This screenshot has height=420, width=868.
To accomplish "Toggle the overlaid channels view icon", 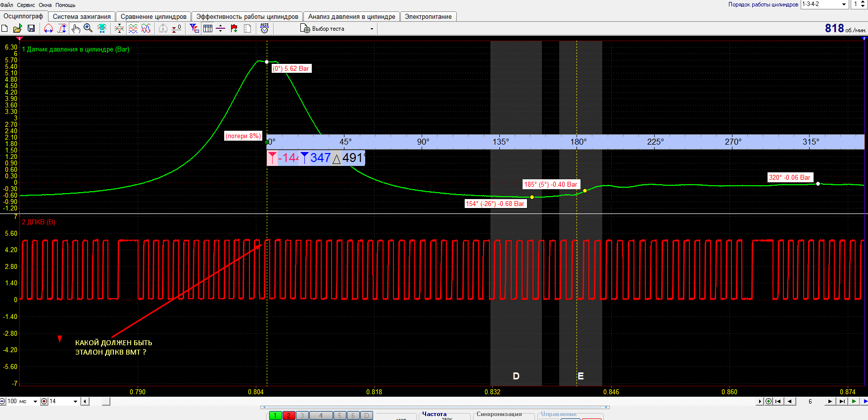I will (146, 28).
